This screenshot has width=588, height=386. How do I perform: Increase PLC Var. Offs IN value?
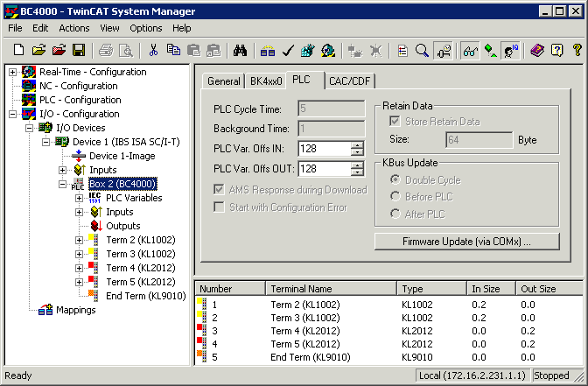[357, 144]
